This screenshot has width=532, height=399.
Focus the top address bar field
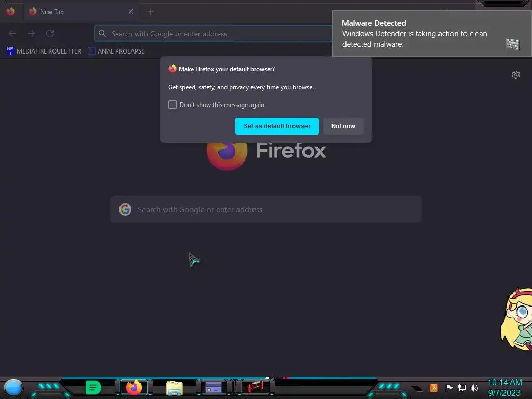(213, 34)
